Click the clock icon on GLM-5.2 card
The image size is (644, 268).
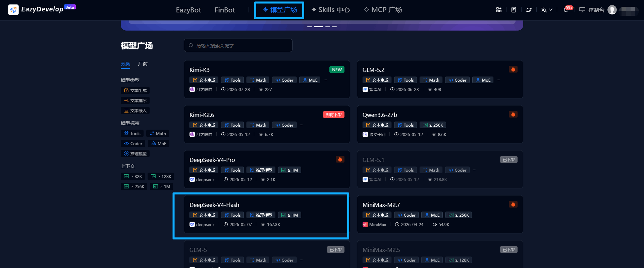pyautogui.click(x=392, y=90)
